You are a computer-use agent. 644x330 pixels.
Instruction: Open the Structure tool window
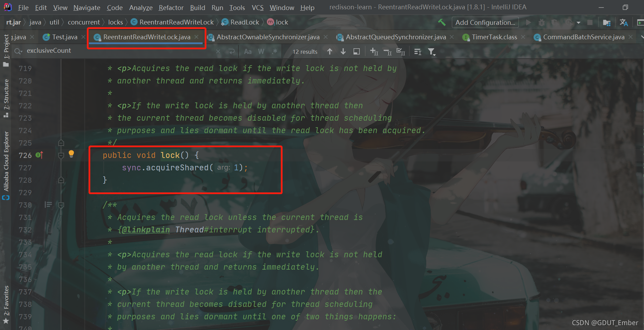click(6, 98)
